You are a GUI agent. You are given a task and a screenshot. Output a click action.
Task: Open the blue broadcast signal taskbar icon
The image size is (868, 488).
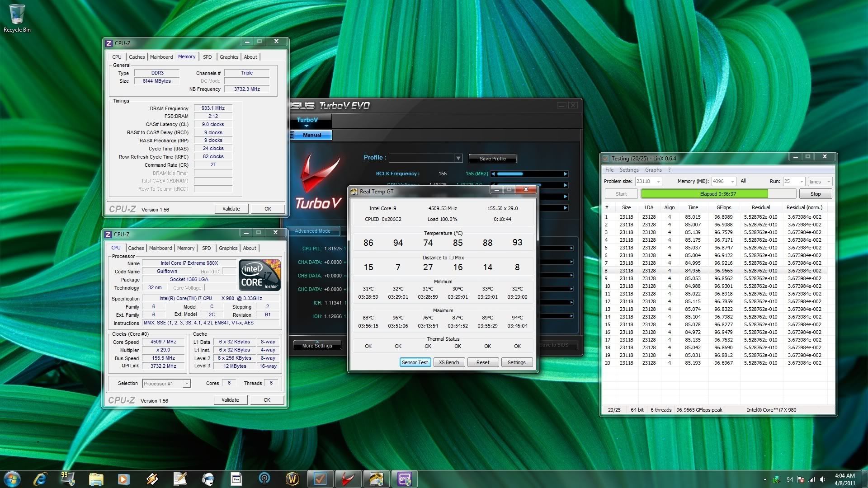coord(264,479)
